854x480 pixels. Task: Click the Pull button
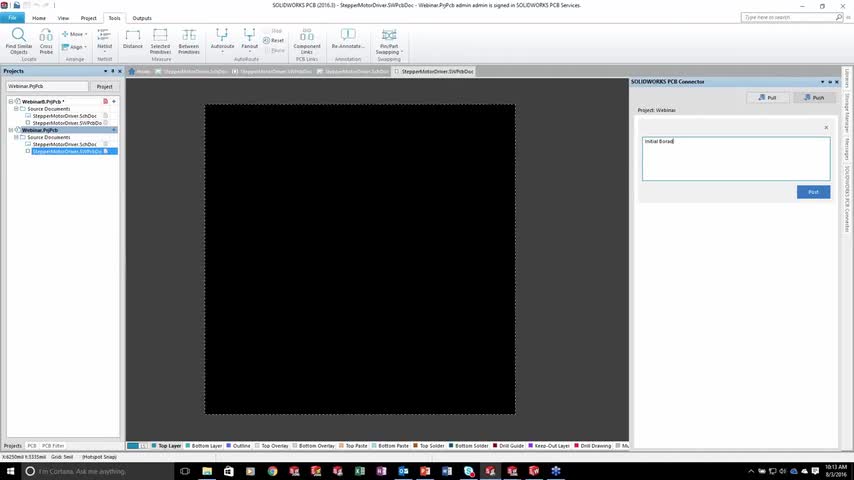coord(767,98)
